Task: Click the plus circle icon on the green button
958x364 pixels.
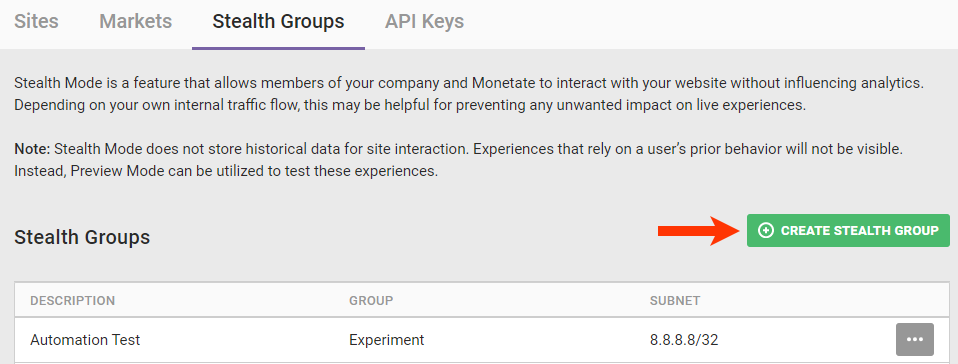Action: [x=766, y=230]
